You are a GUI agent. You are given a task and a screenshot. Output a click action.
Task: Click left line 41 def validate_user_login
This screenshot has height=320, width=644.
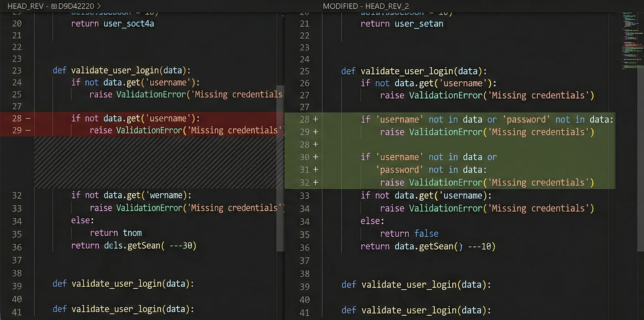coord(123,309)
